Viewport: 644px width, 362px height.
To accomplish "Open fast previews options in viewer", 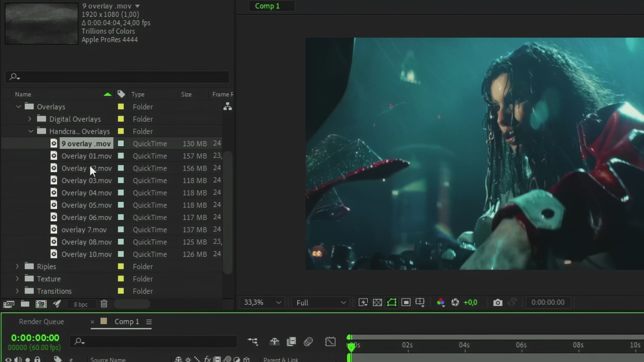I will 363,302.
